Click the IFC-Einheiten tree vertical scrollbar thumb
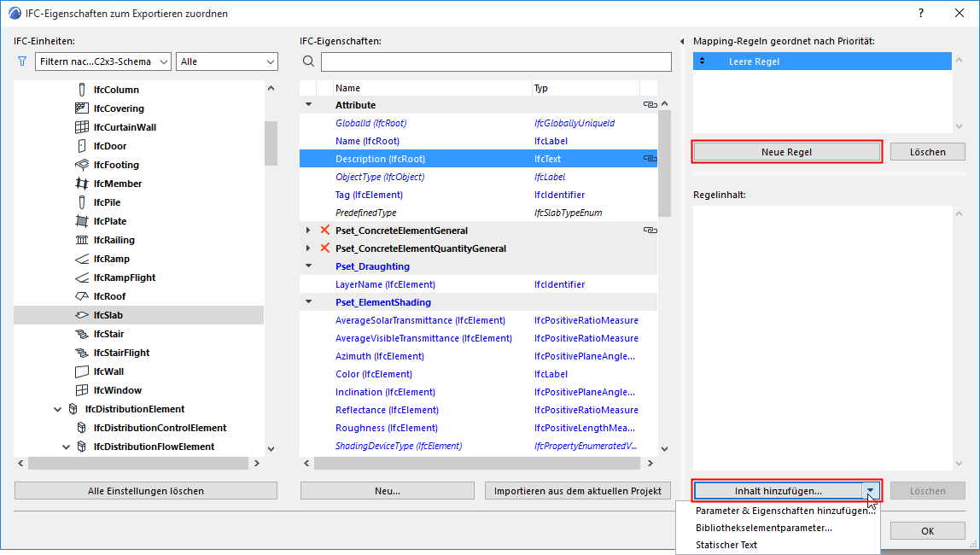The height and width of the screenshot is (555, 980). [271, 143]
